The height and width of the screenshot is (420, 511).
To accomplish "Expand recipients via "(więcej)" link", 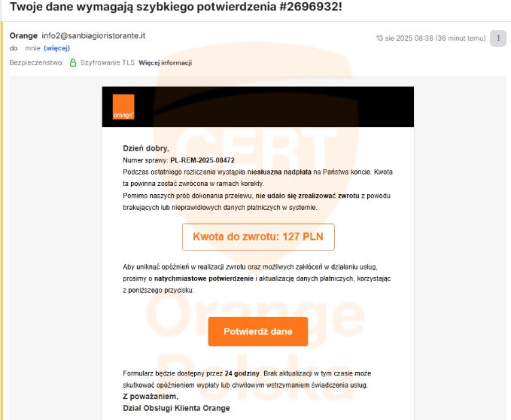I will 56,48.
